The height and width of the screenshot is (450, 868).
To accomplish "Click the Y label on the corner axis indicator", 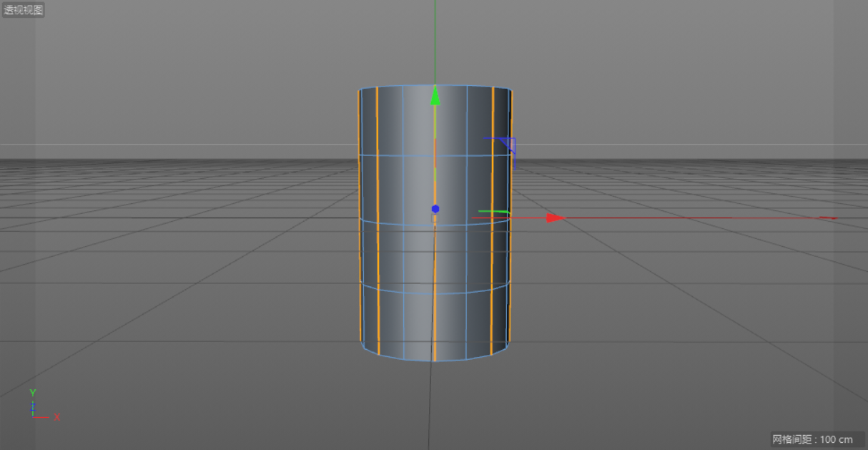I will pyautogui.click(x=33, y=393).
